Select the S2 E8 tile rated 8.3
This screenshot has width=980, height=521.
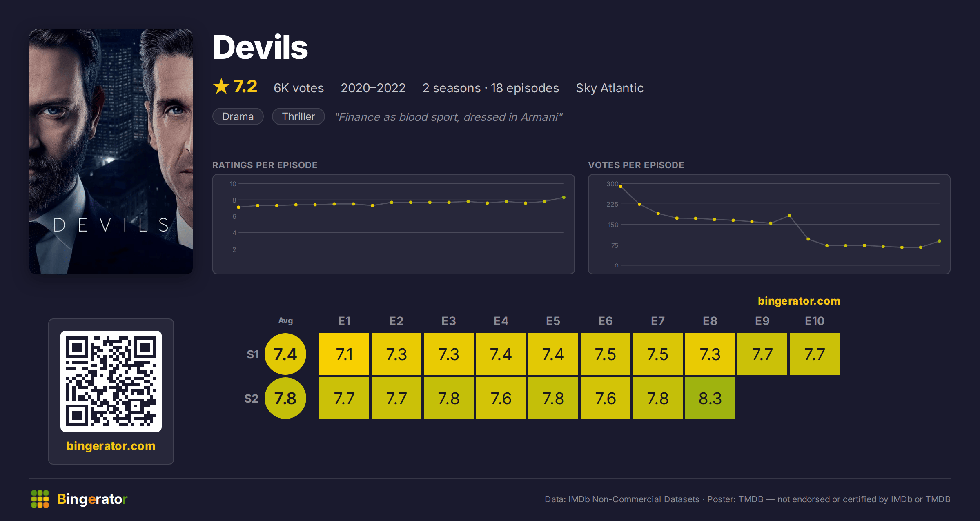click(710, 398)
